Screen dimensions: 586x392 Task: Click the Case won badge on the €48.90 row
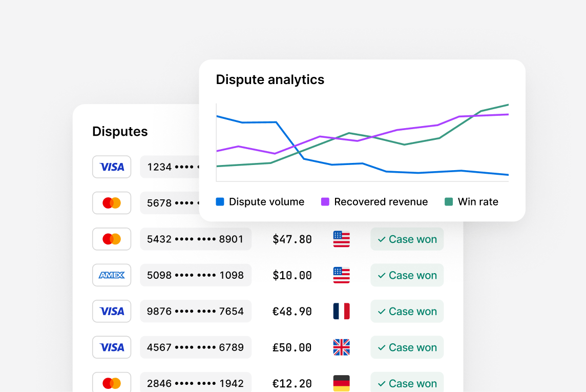407,311
